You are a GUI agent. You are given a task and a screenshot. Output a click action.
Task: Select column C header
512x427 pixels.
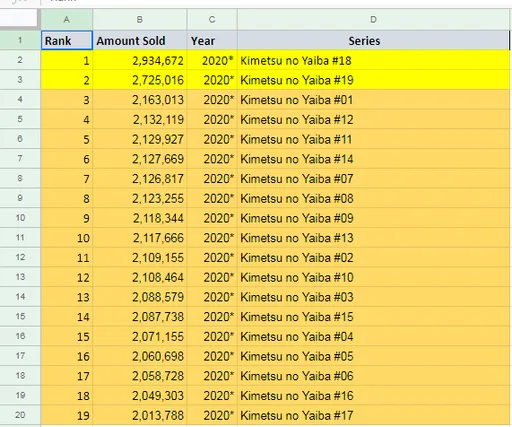point(212,19)
